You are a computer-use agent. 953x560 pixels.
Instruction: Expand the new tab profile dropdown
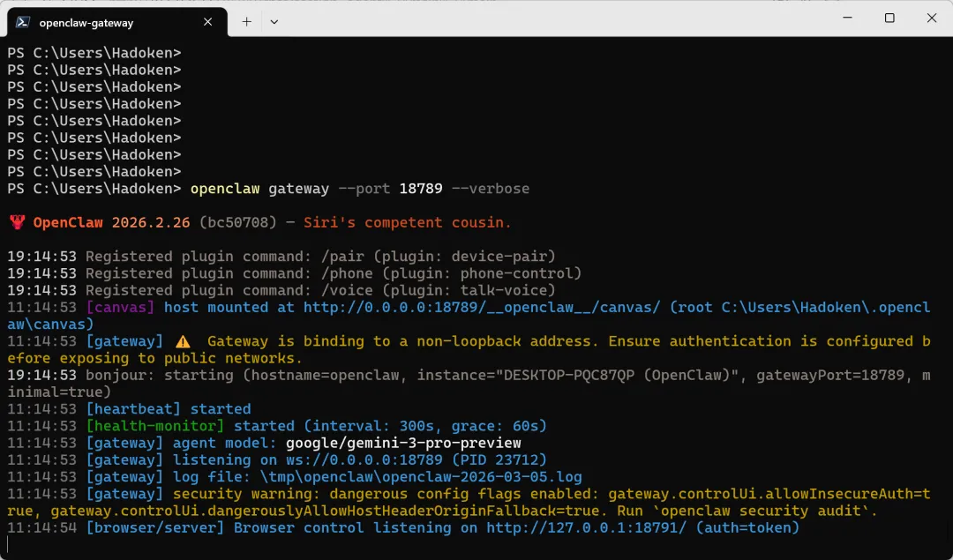(x=274, y=22)
